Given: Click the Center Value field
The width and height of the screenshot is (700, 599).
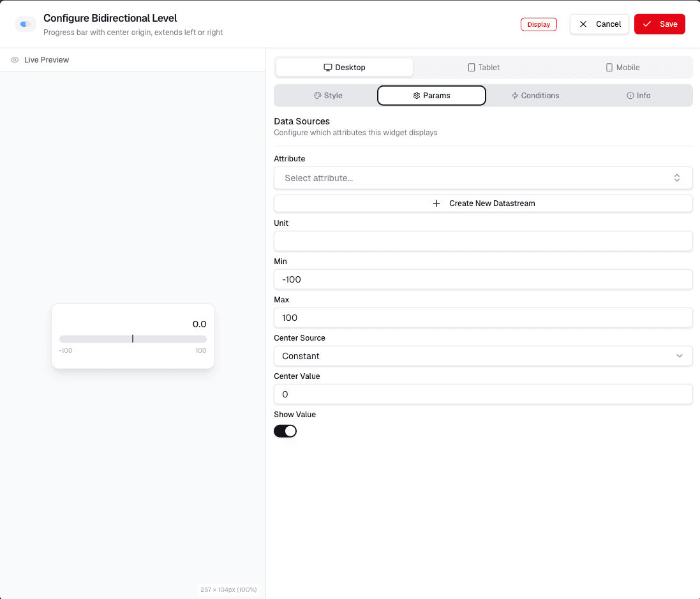Looking at the screenshot, I should click(483, 395).
